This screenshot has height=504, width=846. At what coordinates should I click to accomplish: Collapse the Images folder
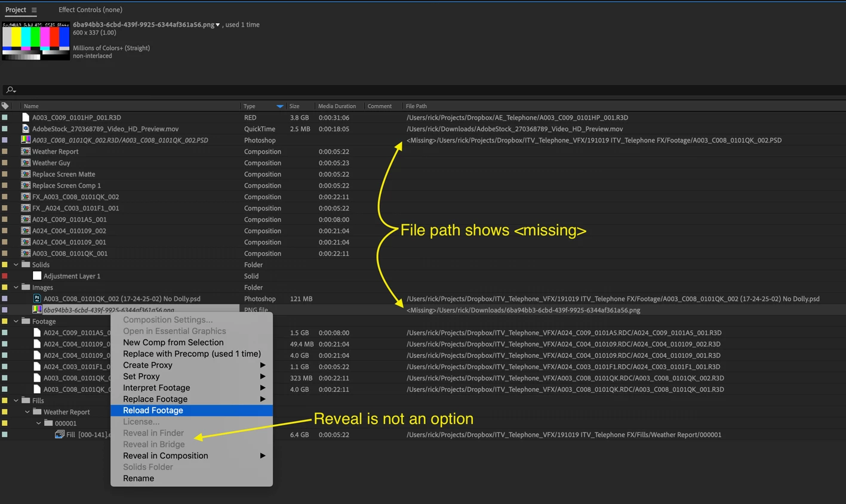(x=16, y=287)
